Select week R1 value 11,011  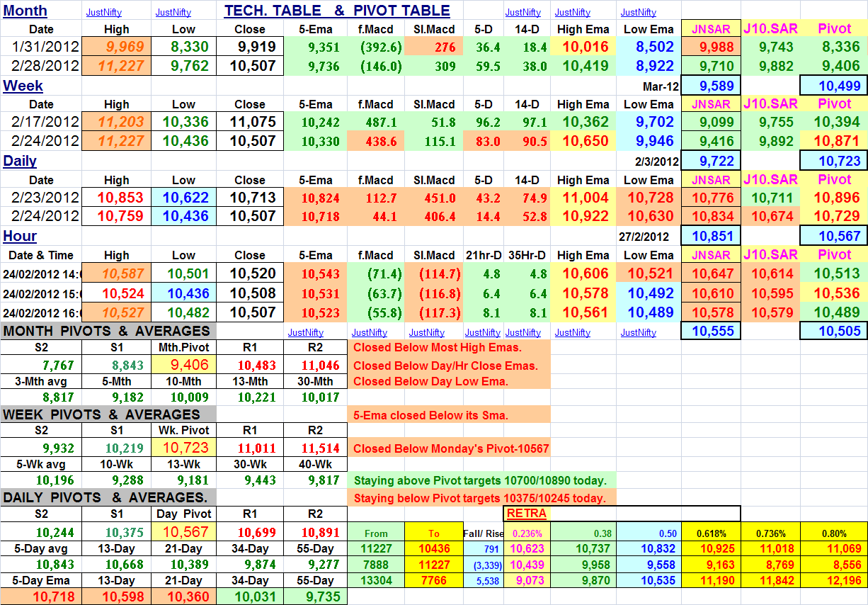pos(249,448)
